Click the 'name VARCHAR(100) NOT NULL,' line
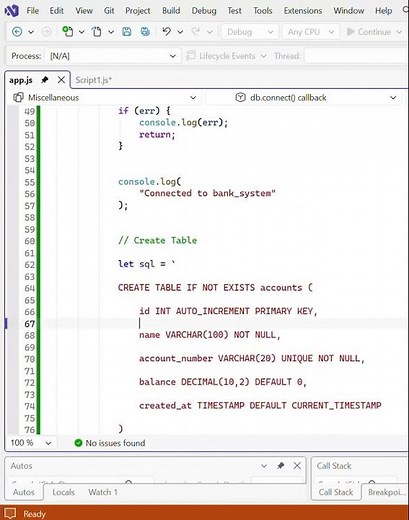 210,335
